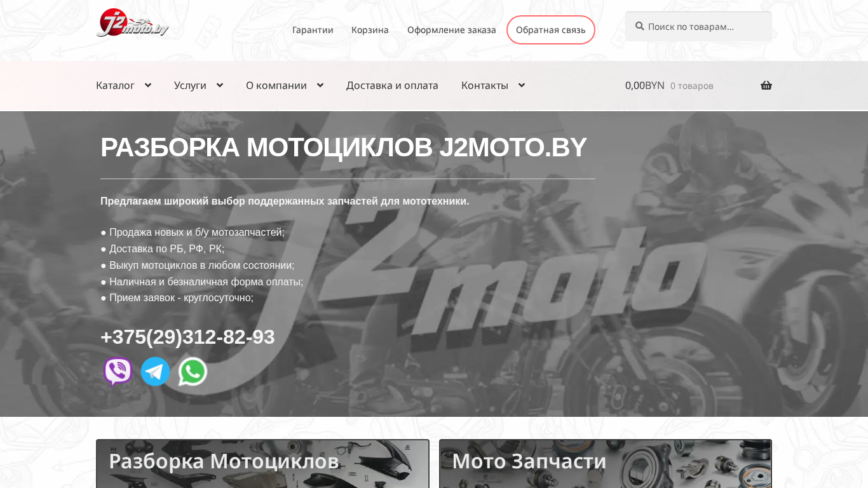Open WhatsApp messenger icon
Image resolution: width=868 pixels, height=488 pixels.
coord(193,372)
